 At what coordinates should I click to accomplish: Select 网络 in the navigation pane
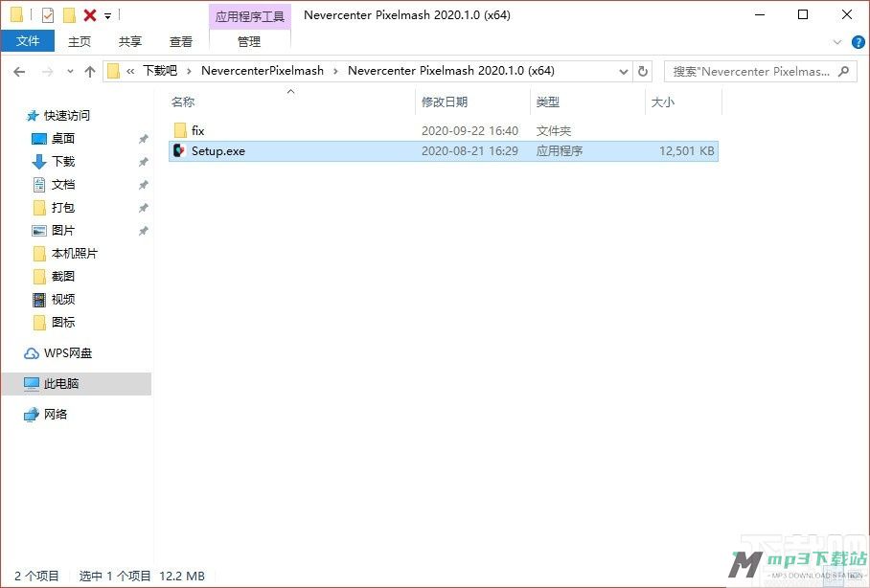(x=56, y=415)
